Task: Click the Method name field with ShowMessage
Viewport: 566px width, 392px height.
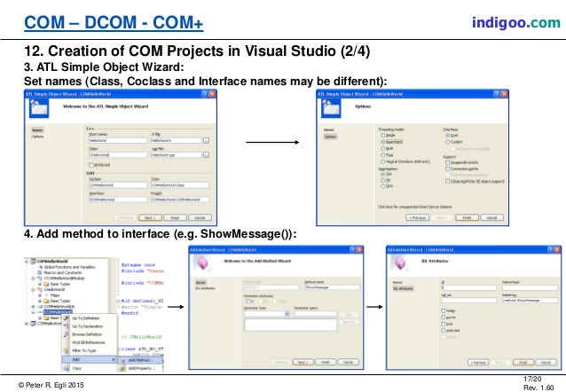Action: [x=332, y=287]
